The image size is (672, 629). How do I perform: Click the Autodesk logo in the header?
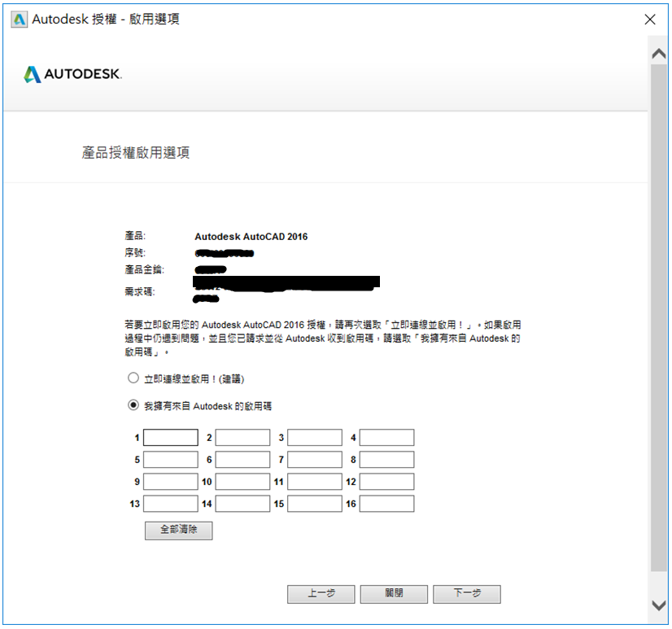73,74
